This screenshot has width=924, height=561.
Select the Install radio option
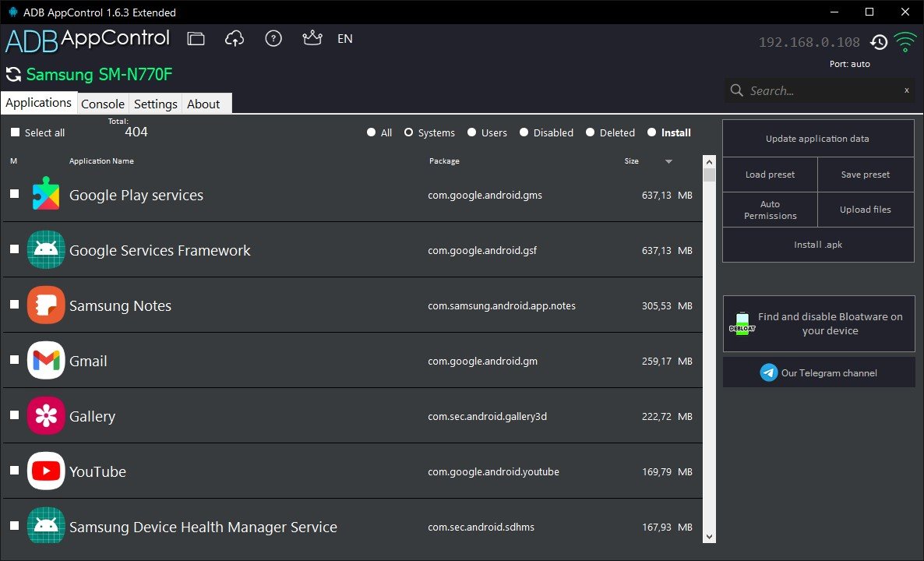click(x=651, y=132)
